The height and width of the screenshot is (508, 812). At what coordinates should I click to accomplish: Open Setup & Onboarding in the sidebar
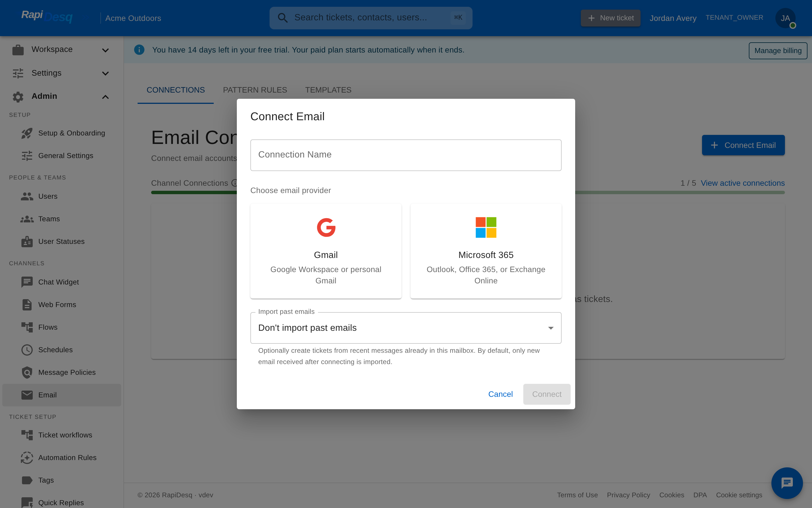coord(62,133)
